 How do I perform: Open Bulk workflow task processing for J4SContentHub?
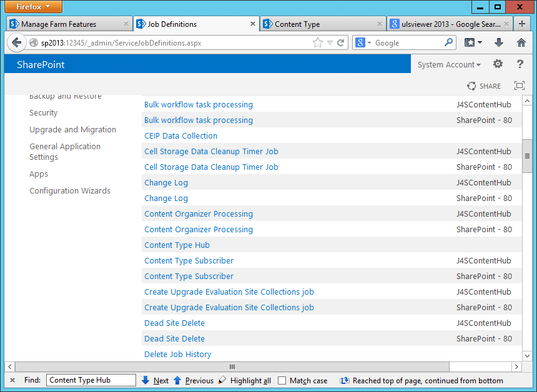point(199,105)
